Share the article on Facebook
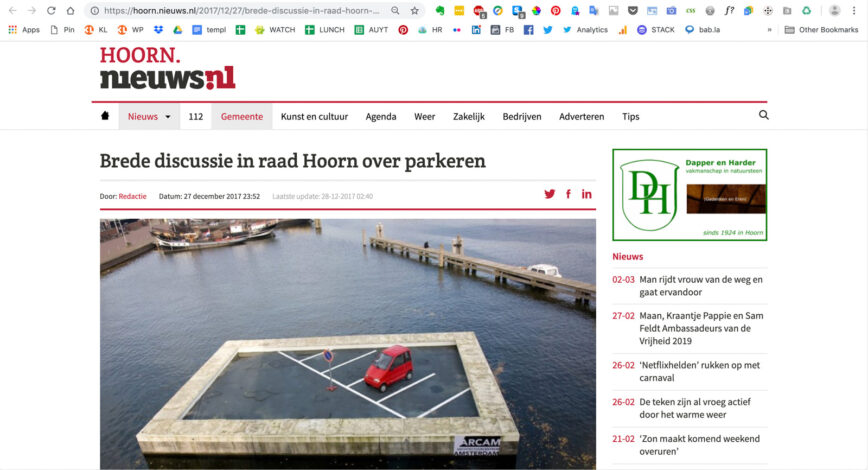 (568, 194)
